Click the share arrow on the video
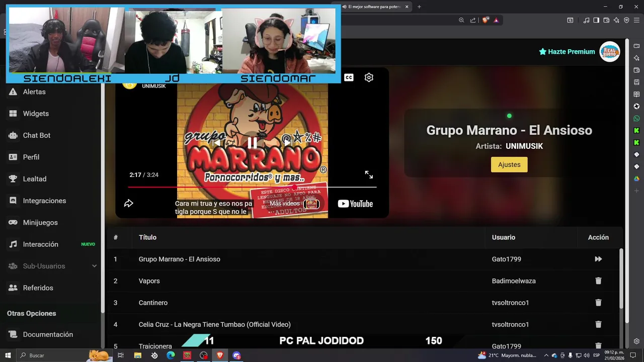This screenshot has height=362, width=644. pos(129,203)
